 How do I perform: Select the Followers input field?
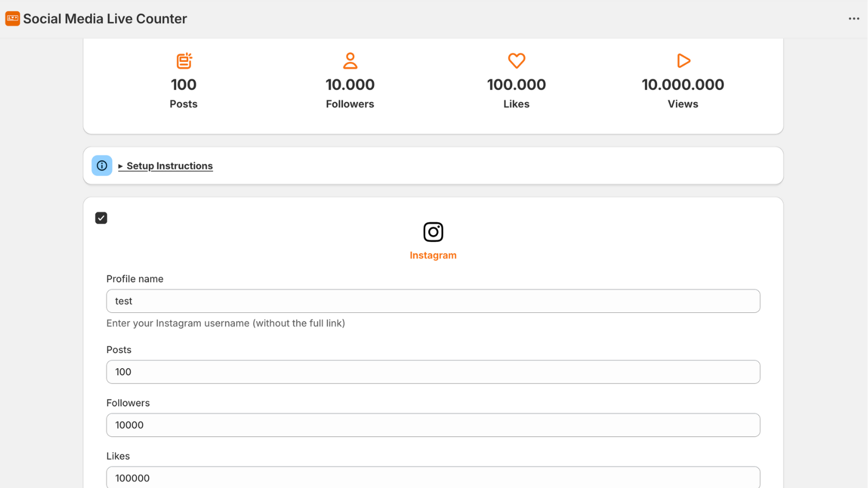pos(433,425)
